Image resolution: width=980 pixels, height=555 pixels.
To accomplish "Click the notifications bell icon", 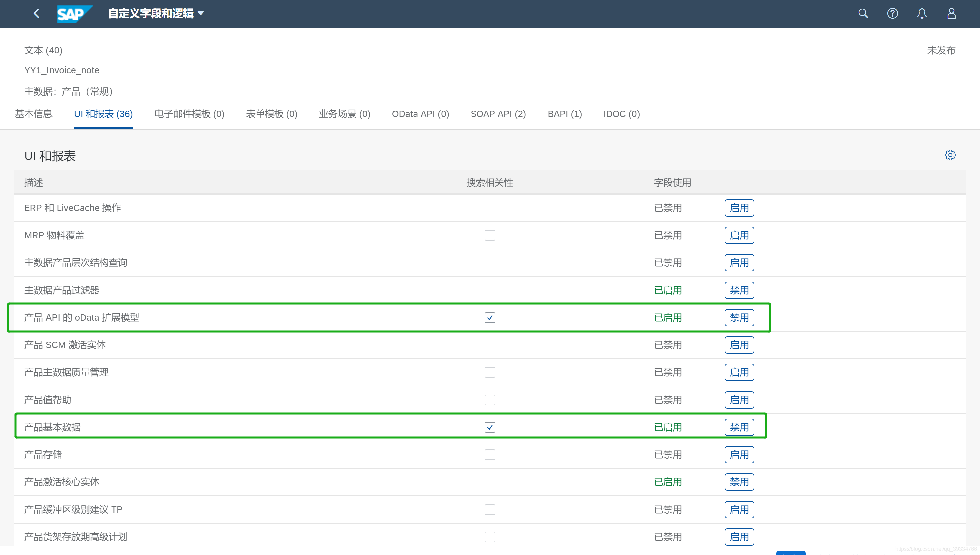I will [923, 13].
